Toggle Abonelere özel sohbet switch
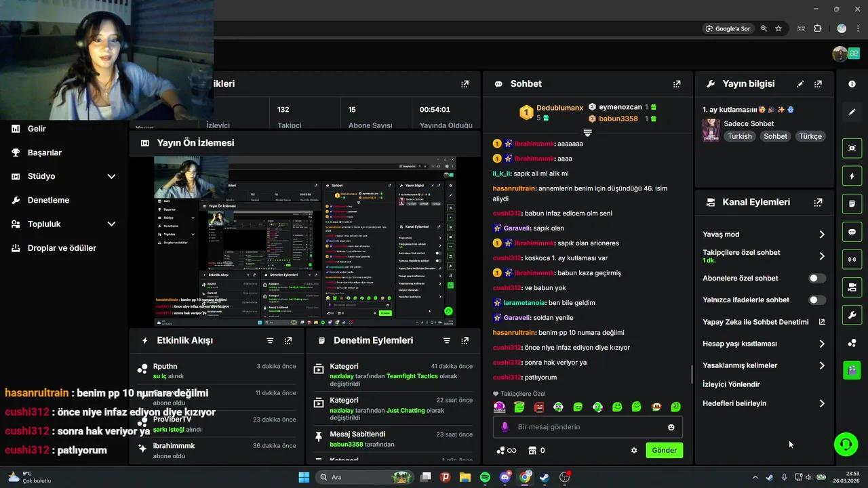This screenshot has height=488, width=868. [817, 278]
